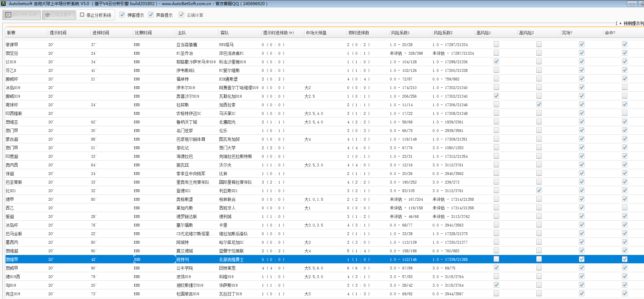Toggle the 弹窗提示 checkbox

click(122, 15)
